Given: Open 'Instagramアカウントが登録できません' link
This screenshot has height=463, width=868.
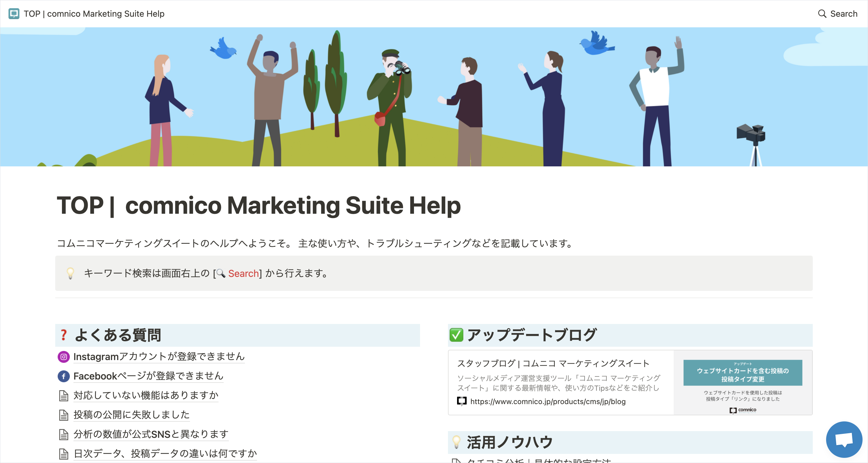Looking at the screenshot, I should point(159,357).
